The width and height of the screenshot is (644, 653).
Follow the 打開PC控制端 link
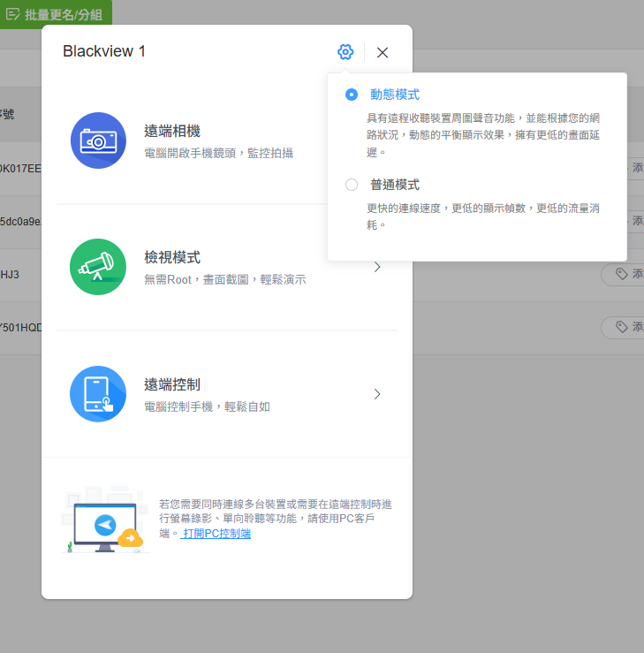[x=216, y=534]
